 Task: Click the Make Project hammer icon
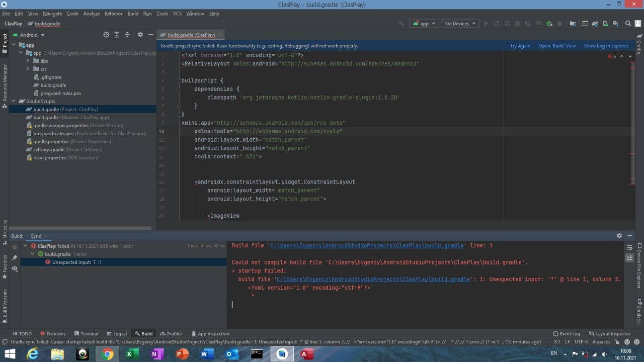click(x=401, y=24)
